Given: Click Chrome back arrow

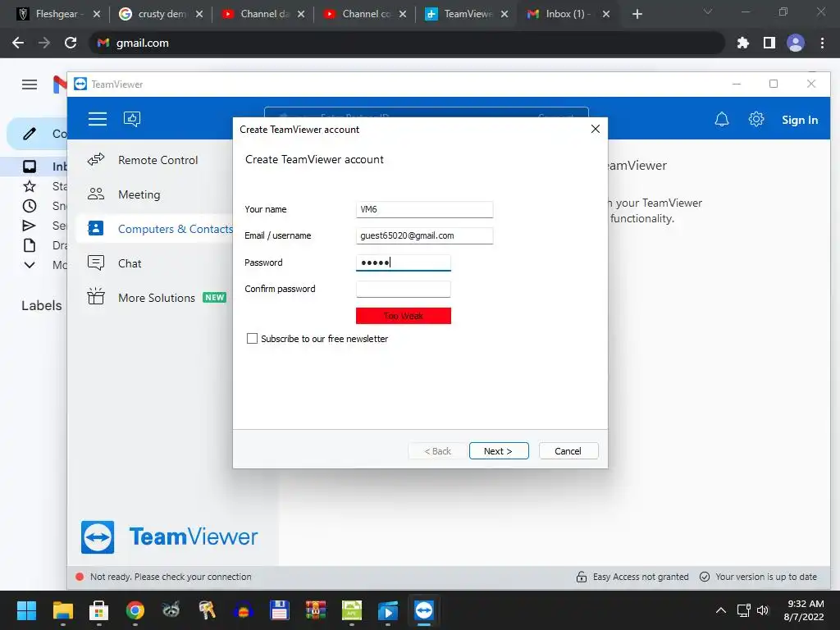Looking at the screenshot, I should point(18,43).
